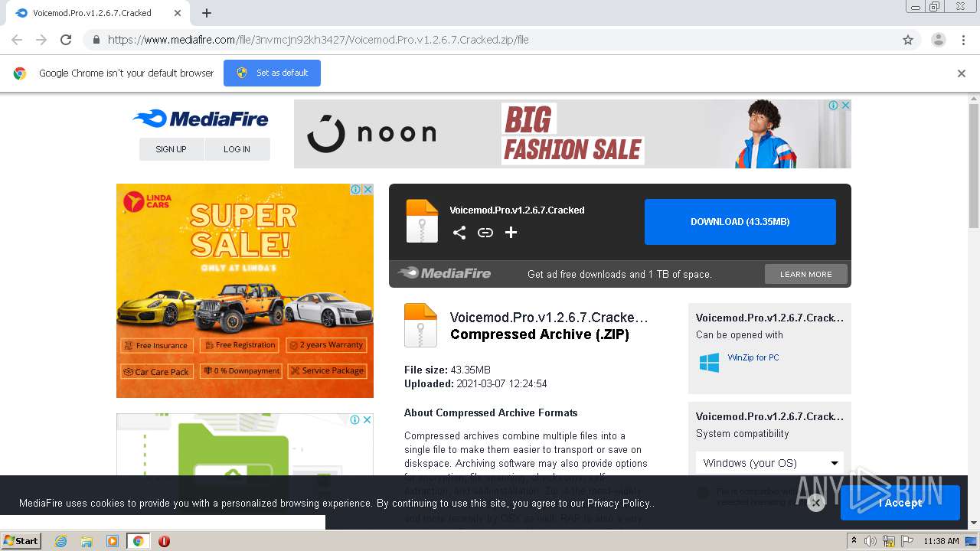Open a new tab with plus icon

[207, 13]
